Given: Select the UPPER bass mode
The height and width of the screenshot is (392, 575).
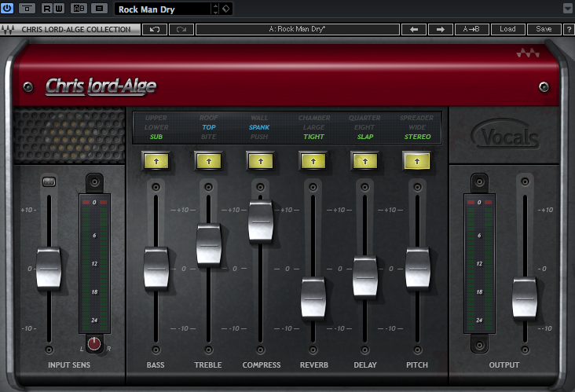Looking at the screenshot, I should [x=156, y=118].
